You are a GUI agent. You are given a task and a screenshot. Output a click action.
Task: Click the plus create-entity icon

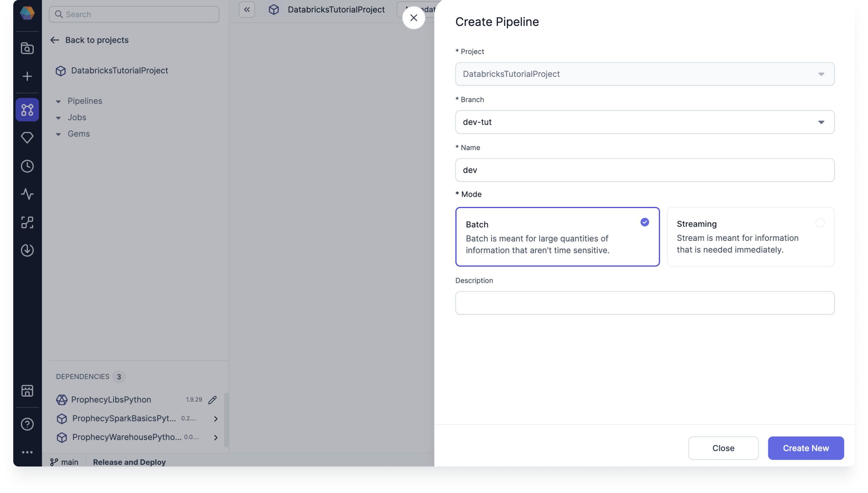pyautogui.click(x=27, y=76)
